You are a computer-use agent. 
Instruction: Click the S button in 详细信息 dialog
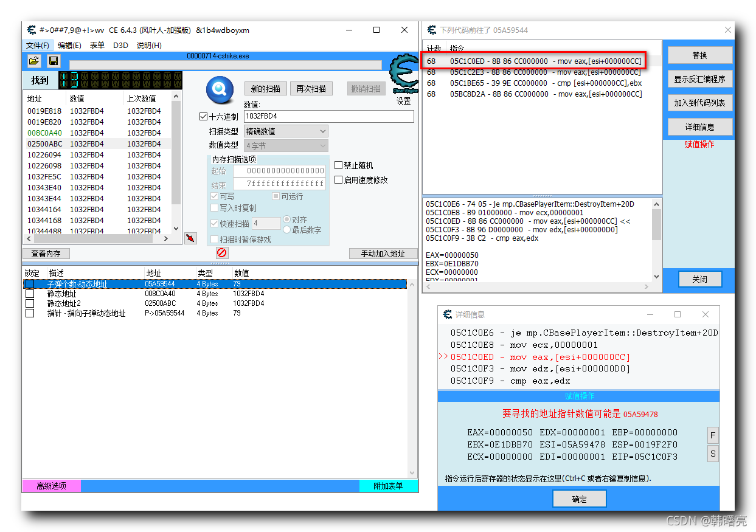coord(713,454)
